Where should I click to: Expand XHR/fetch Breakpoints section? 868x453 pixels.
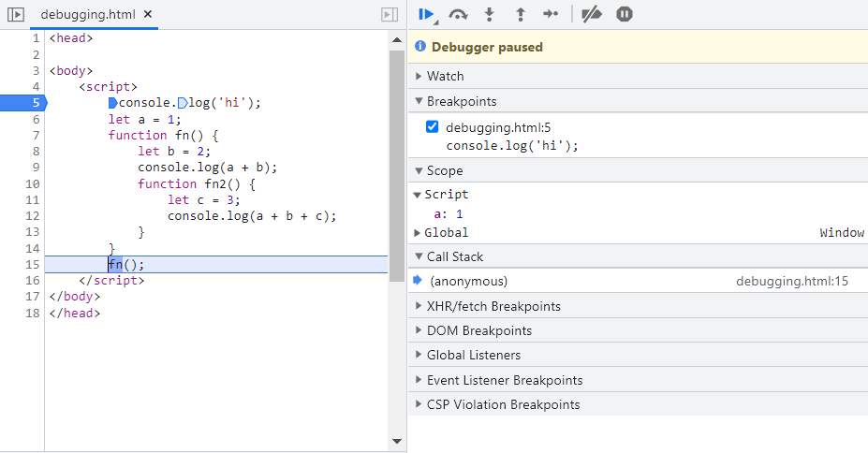pos(639,306)
